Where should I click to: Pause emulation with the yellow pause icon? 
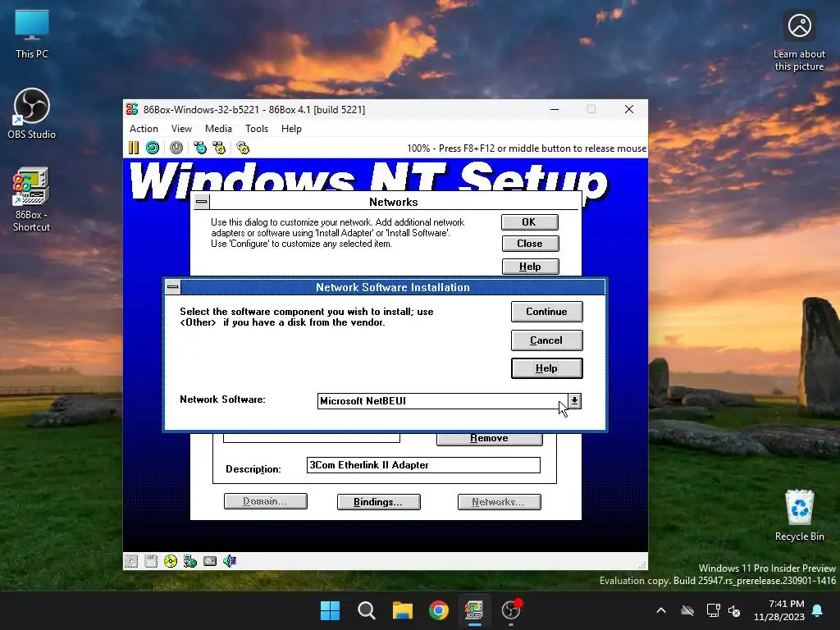point(134,148)
